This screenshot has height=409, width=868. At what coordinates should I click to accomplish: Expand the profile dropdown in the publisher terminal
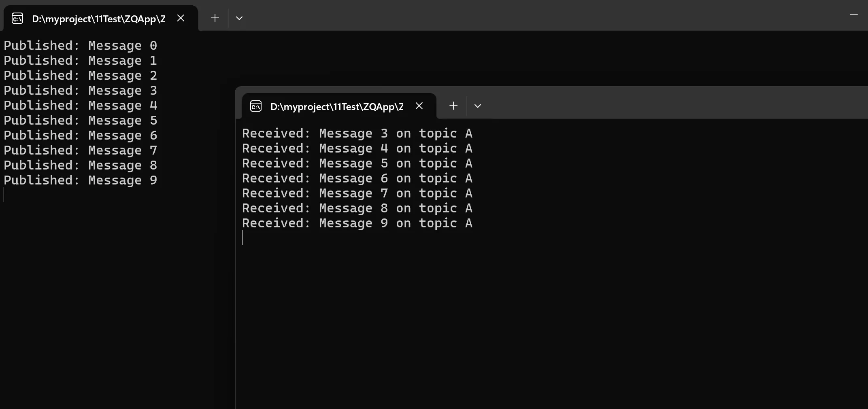pyautogui.click(x=239, y=18)
